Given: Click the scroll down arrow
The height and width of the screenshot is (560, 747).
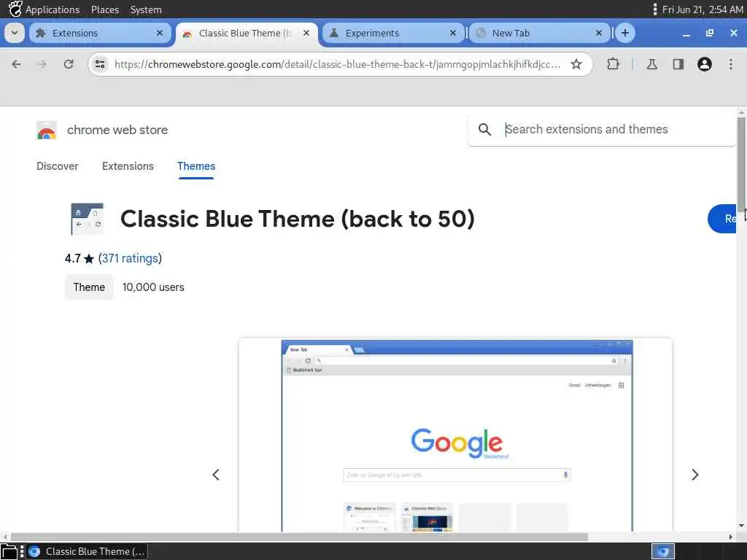Looking at the screenshot, I should (741, 526).
